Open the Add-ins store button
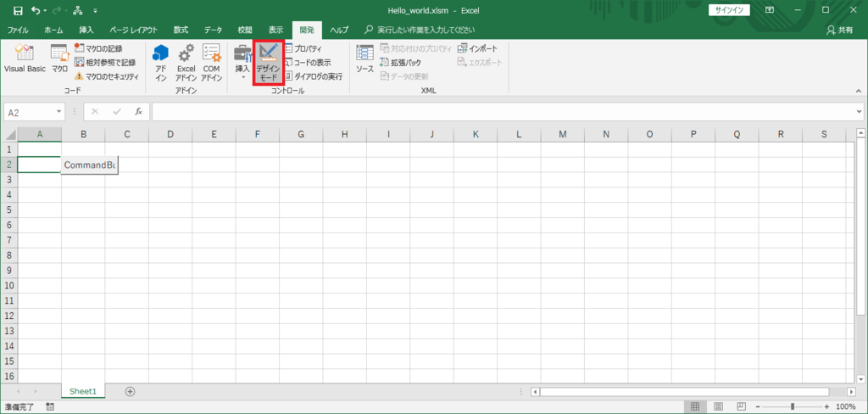Viewport: 868px width, 414px height. click(x=160, y=63)
